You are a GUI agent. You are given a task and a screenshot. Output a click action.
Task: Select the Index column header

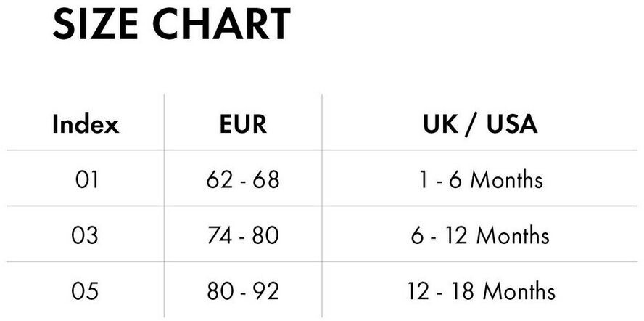coord(86,124)
